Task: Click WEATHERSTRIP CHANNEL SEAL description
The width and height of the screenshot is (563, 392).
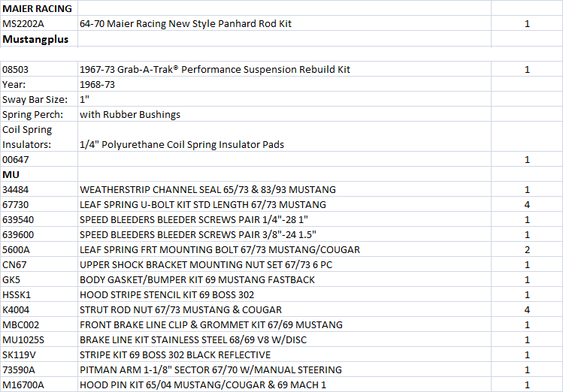Action: (x=284, y=189)
